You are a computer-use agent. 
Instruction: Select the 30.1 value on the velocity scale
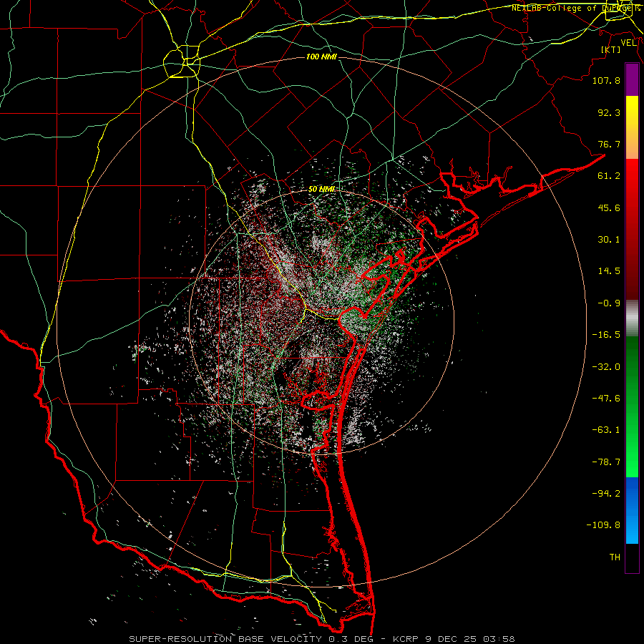[609, 240]
